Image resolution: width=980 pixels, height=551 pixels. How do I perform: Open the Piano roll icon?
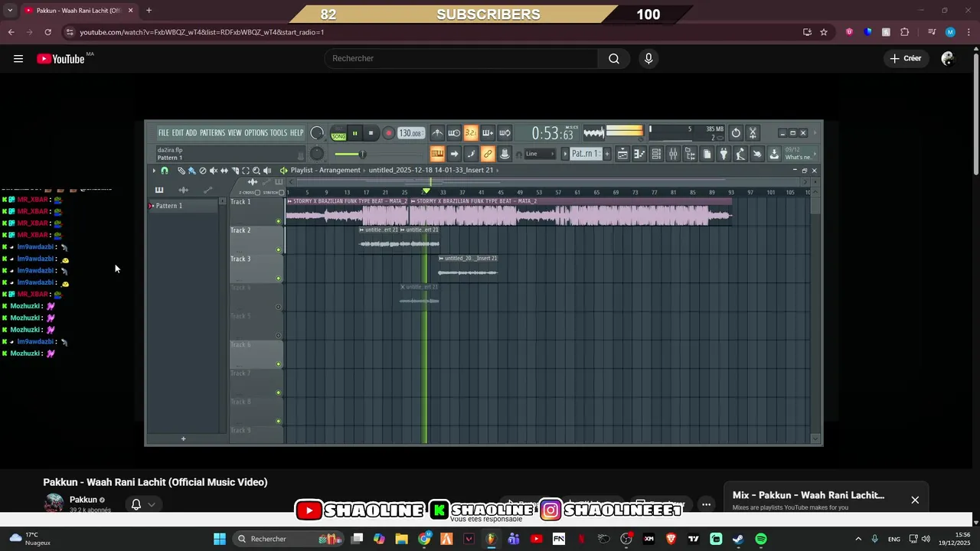click(639, 154)
